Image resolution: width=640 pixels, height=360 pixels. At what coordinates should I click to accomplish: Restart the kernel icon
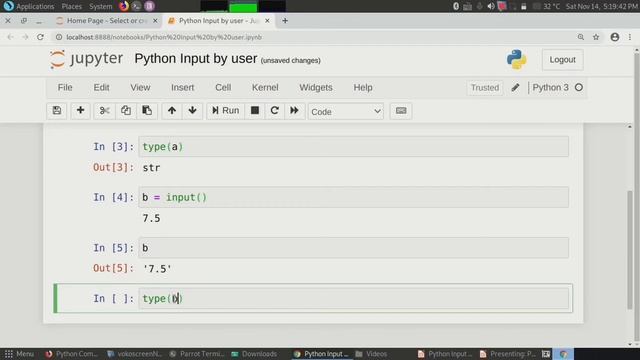[x=274, y=111]
